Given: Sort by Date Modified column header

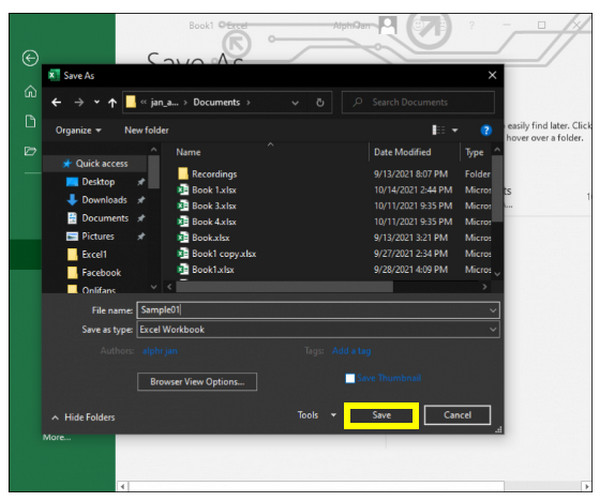Looking at the screenshot, I should coord(402,152).
